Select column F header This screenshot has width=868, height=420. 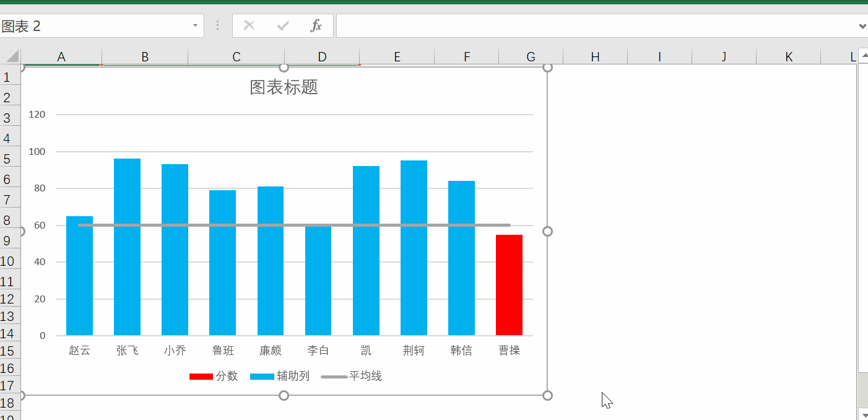467,57
